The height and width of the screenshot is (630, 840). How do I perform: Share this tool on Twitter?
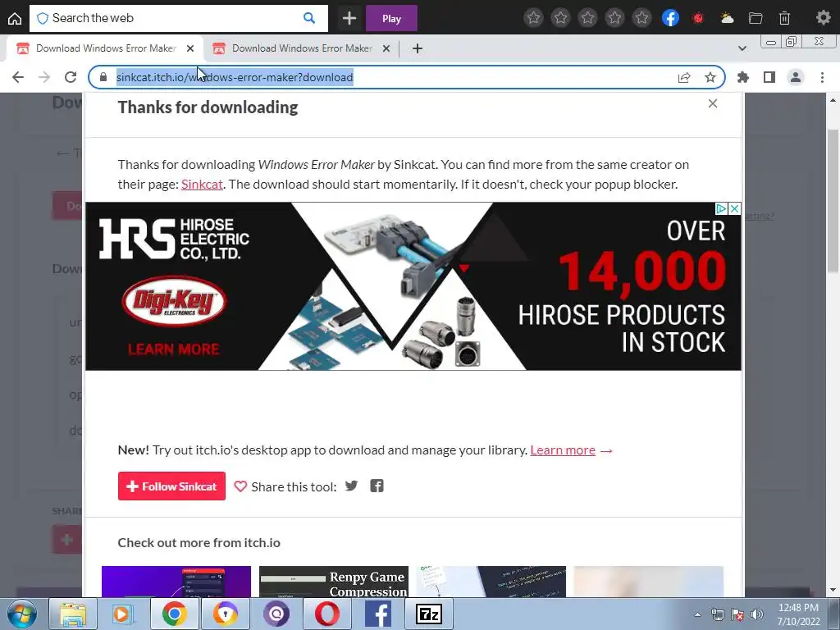point(351,486)
